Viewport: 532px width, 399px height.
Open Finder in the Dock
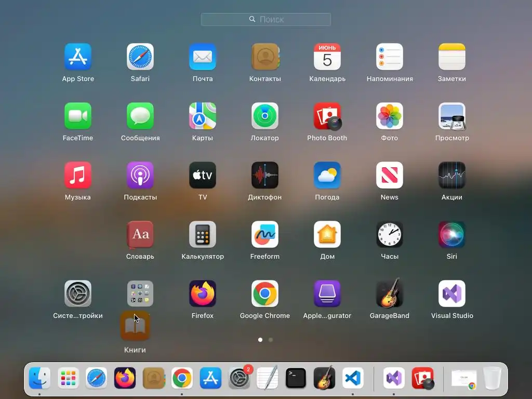click(x=39, y=378)
